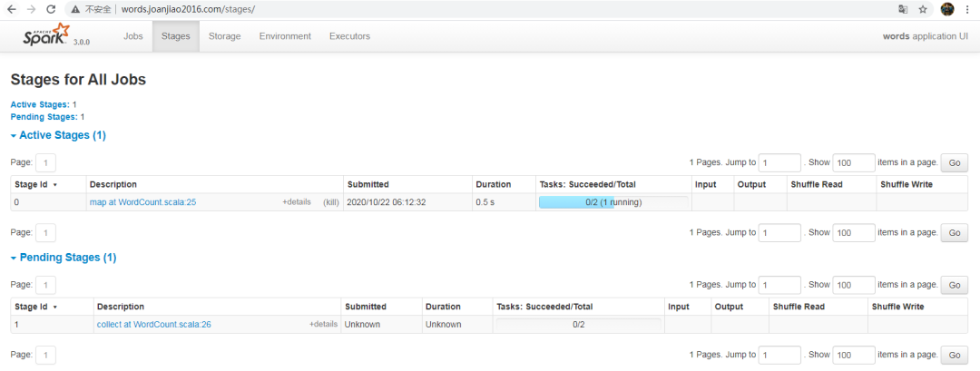Click the 0.5 s duration cell

pyautogui.click(x=485, y=202)
